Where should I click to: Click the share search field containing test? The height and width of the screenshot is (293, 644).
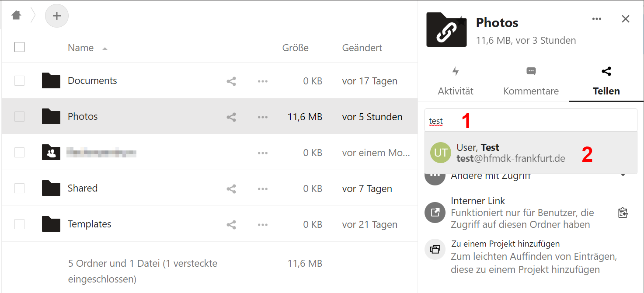click(x=531, y=120)
